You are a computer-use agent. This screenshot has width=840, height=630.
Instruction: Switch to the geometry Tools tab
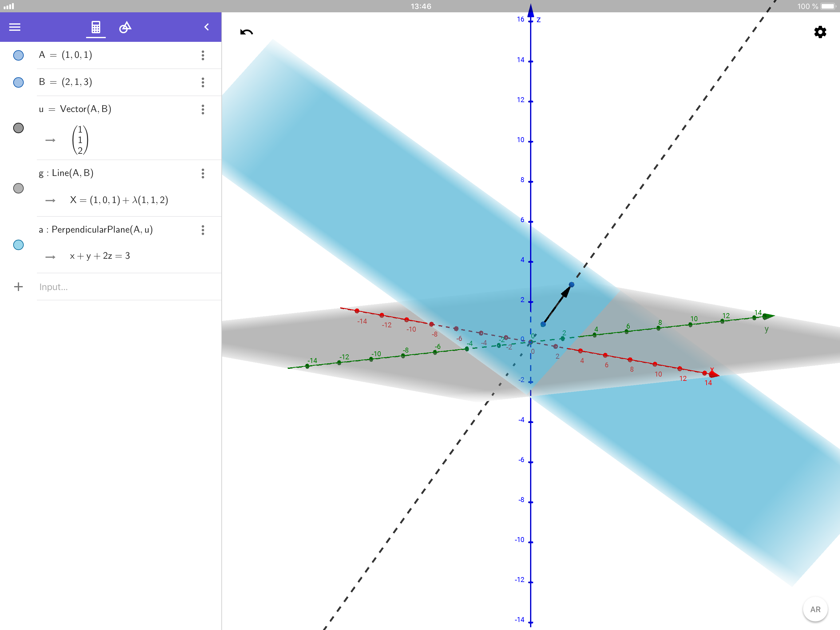click(125, 27)
